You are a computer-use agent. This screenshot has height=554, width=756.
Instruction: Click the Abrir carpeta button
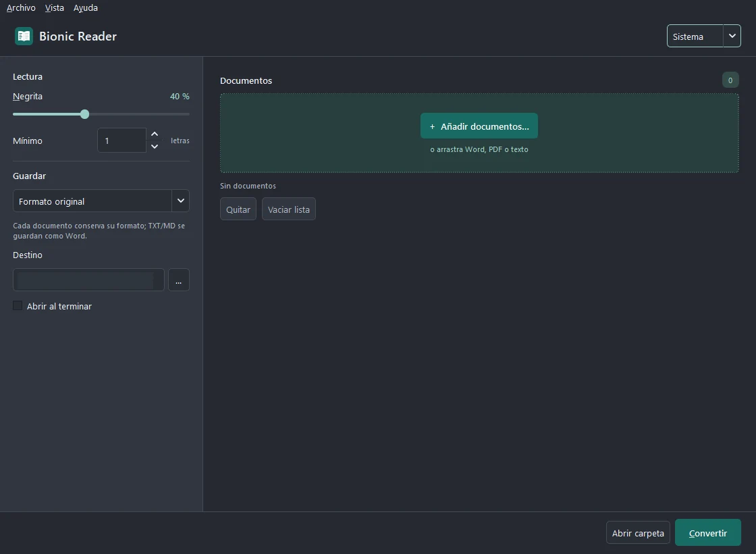638,533
